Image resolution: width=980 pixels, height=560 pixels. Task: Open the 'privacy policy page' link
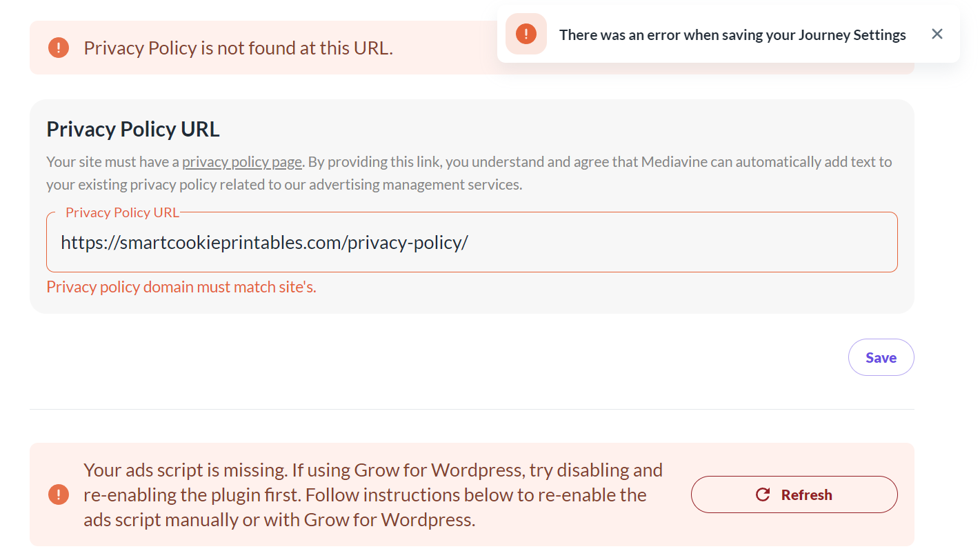(x=242, y=162)
